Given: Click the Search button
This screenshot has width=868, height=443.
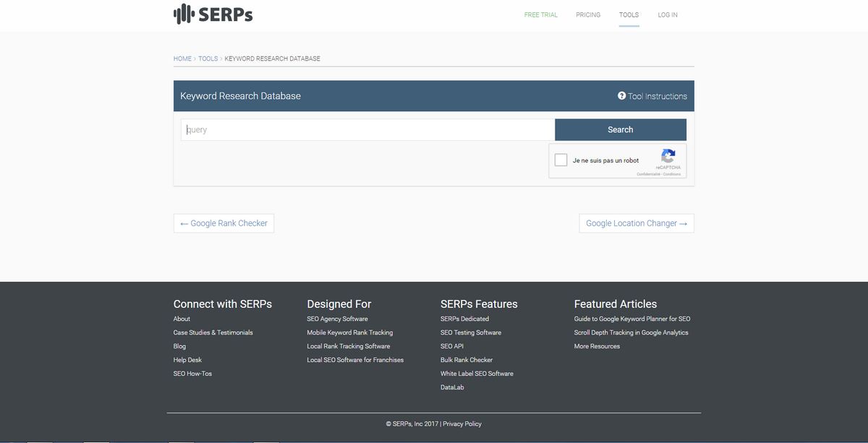Looking at the screenshot, I should [621, 130].
